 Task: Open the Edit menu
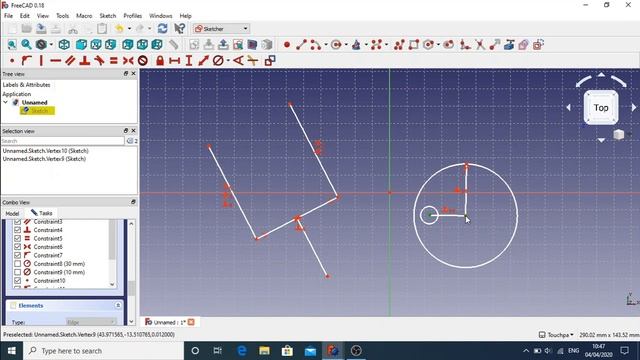pyautogui.click(x=24, y=16)
